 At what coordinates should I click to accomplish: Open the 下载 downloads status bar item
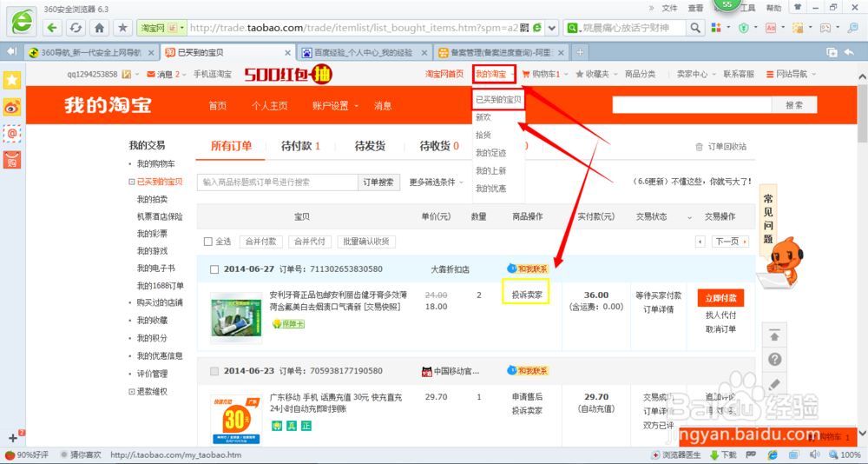723,454
